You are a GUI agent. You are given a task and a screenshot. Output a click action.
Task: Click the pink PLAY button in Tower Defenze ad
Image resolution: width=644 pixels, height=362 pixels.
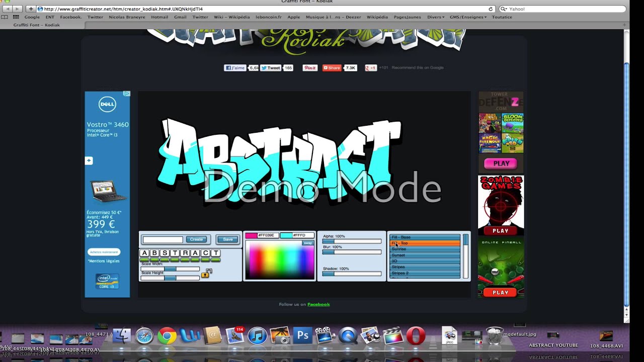click(501, 163)
